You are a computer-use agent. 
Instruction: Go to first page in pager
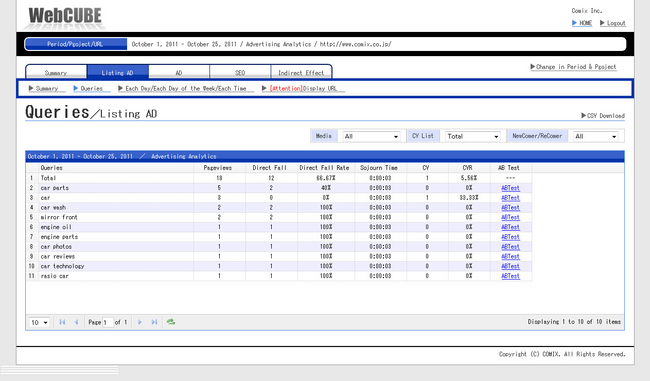tap(62, 322)
